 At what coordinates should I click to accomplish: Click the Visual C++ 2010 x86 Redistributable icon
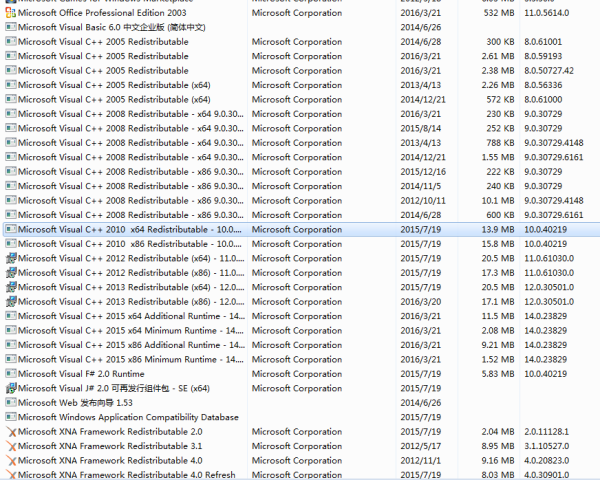coord(11,244)
